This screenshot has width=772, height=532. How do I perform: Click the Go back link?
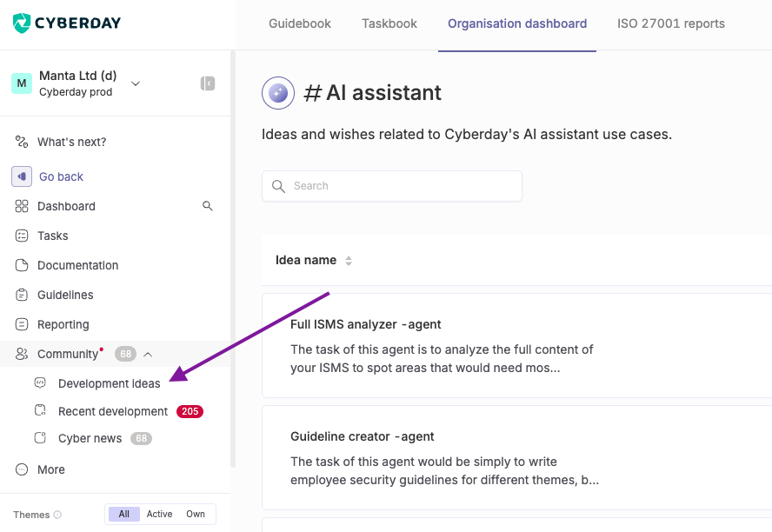click(61, 176)
